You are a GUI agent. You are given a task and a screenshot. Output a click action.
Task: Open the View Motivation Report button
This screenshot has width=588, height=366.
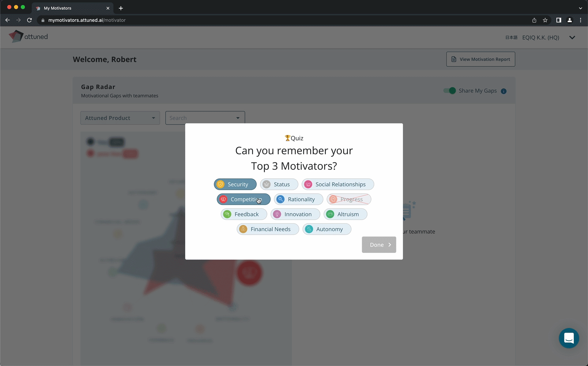pos(481,59)
